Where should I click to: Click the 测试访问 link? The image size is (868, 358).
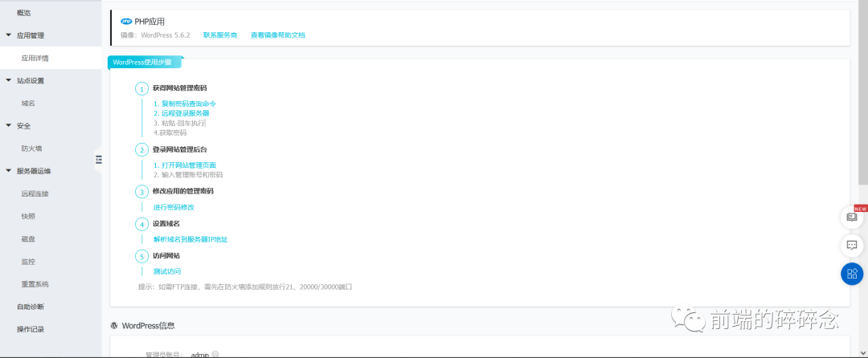167,271
